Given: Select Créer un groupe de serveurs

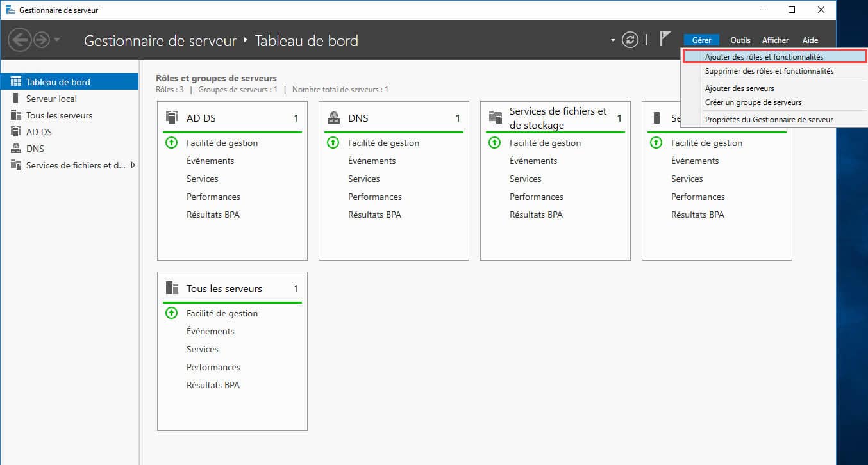Looking at the screenshot, I should [753, 102].
